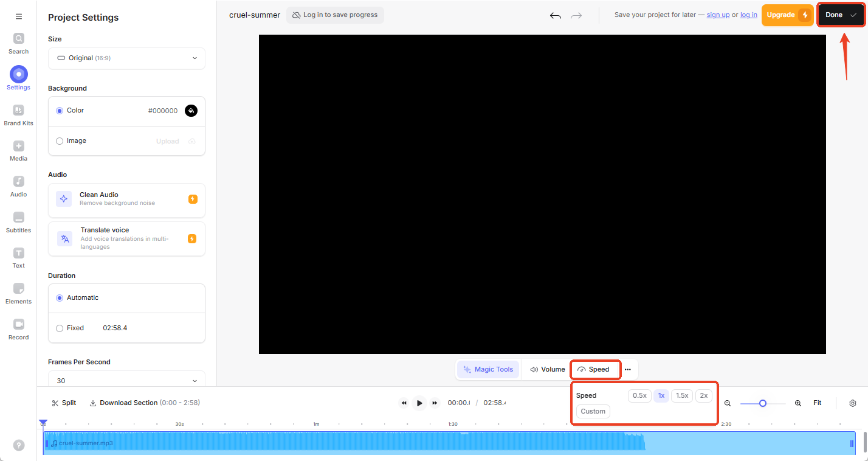Image resolution: width=868 pixels, height=461 pixels.
Task: Open the three-dot more options menu
Action: tap(627, 370)
